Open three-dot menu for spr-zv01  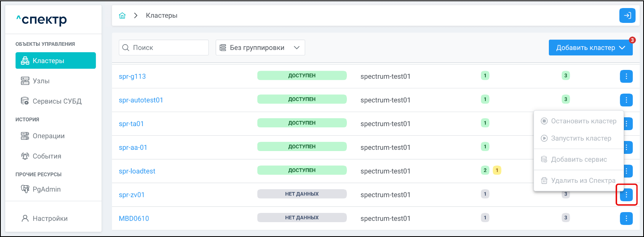pyautogui.click(x=626, y=195)
